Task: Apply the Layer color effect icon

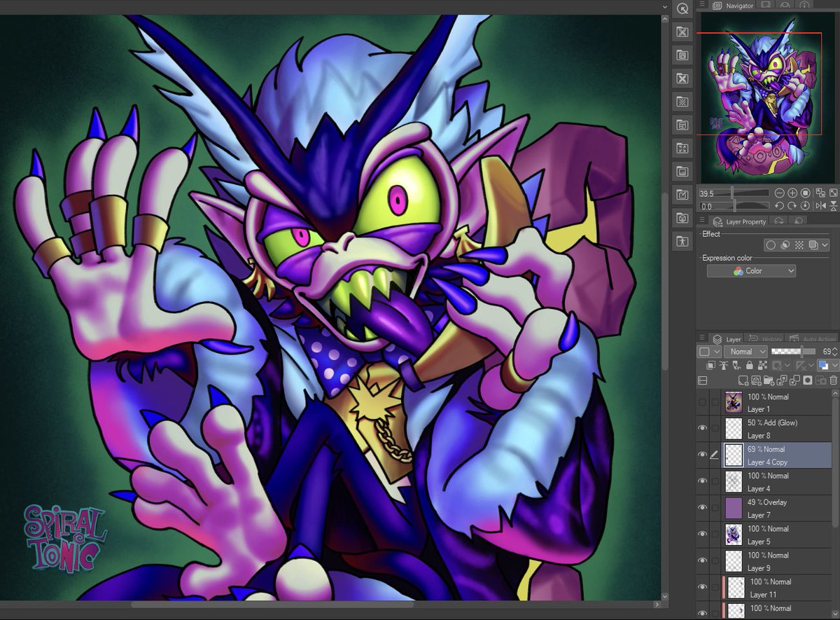Action: [813, 244]
